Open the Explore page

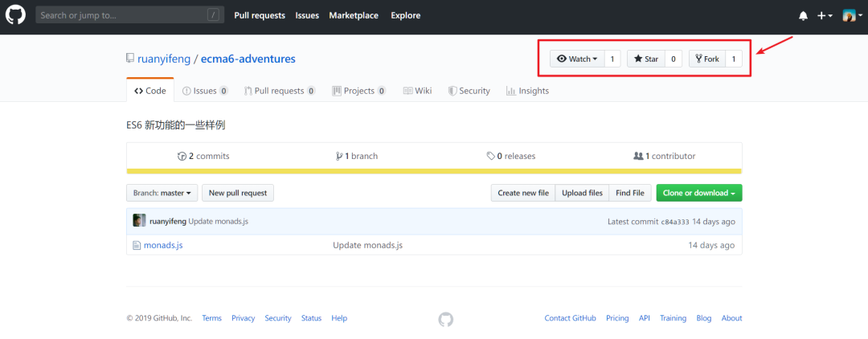tap(406, 15)
